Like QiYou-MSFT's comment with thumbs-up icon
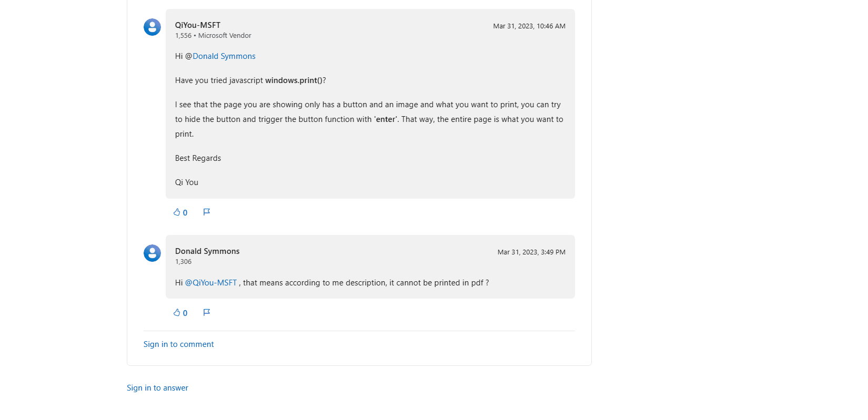This screenshot has height=420, width=868. pos(177,212)
